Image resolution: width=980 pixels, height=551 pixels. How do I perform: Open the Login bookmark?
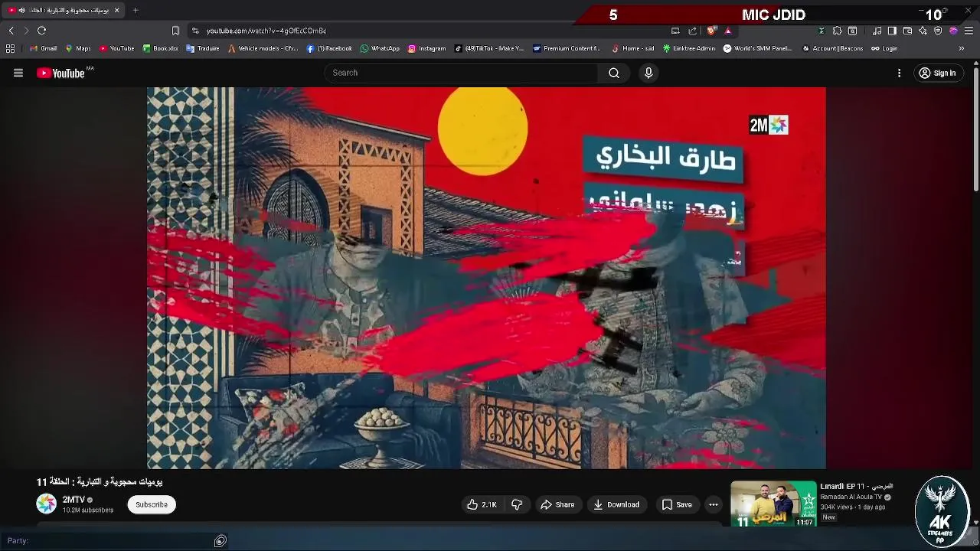pyautogui.click(x=884, y=48)
